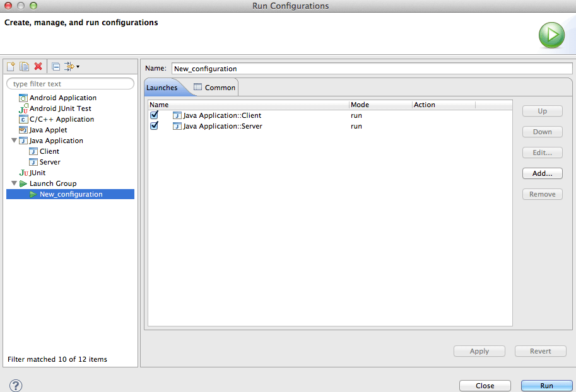Screen dimensions: 576x392
Task: Collapse all items in configuration tree
Action: click(x=55, y=66)
